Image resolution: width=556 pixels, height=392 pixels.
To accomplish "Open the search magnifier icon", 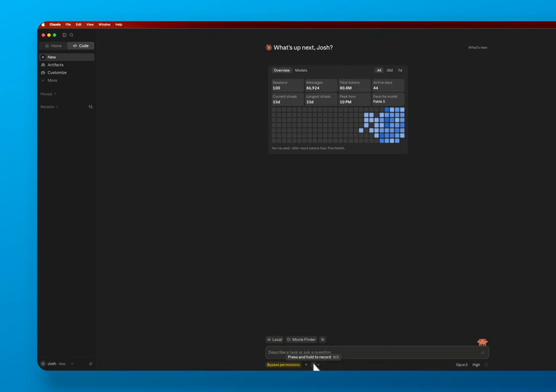I will pos(71,35).
